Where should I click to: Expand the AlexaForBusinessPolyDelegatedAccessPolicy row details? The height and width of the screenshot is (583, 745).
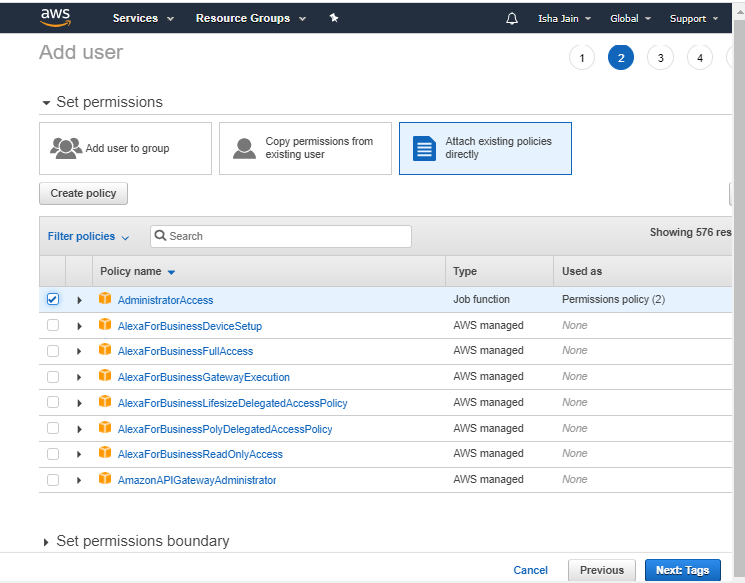coord(79,430)
